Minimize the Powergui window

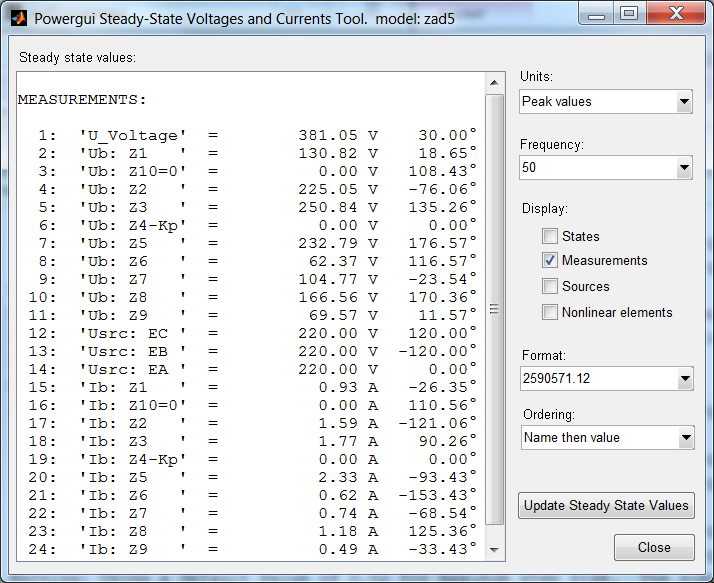click(x=596, y=14)
